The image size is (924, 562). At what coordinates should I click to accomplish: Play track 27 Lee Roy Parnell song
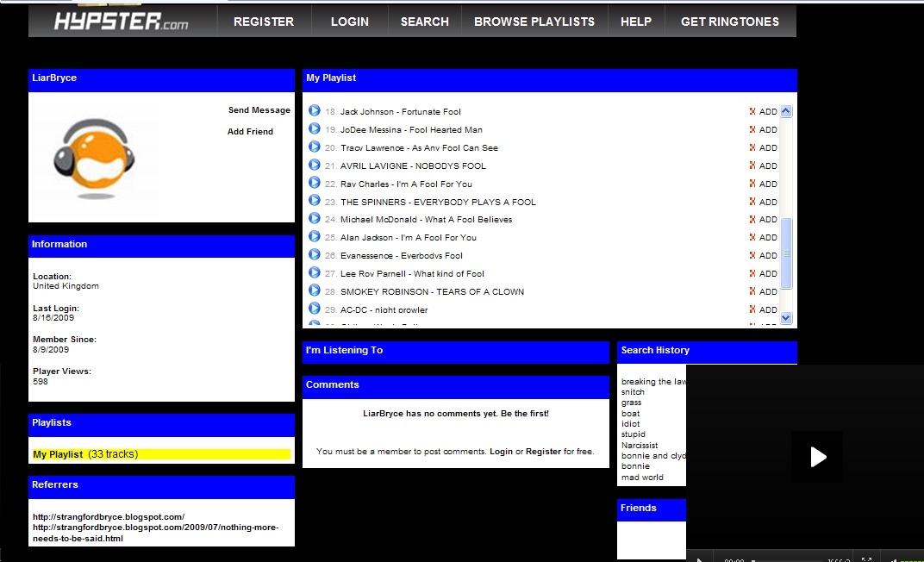click(315, 272)
